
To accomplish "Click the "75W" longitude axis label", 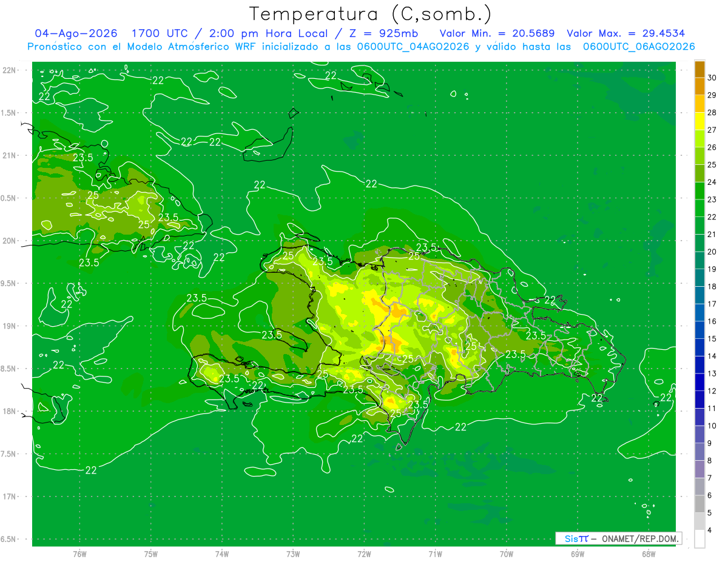I will pos(151,554).
